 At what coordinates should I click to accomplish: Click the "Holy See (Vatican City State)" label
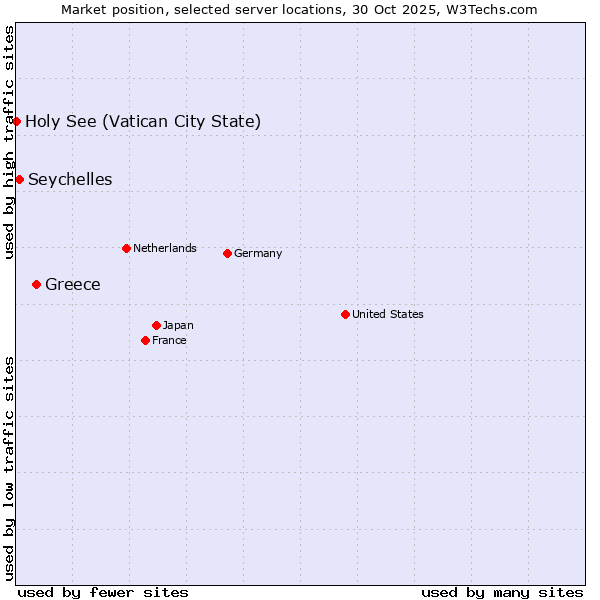pyautogui.click(x=143, y=122)
